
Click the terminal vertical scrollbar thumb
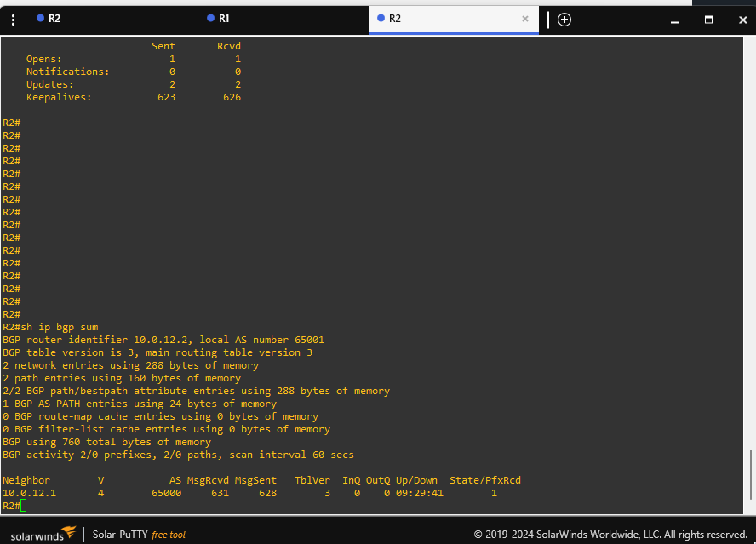[750, 474]
